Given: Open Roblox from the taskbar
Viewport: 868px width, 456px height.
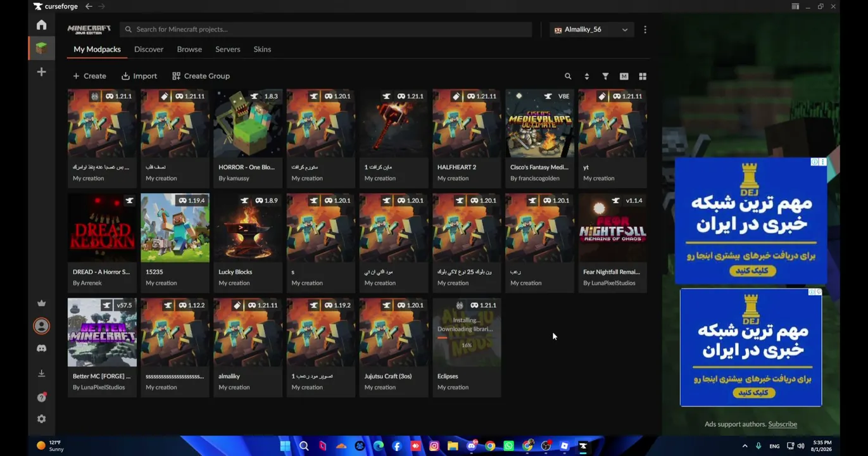Looking at the screenshot, I should point(565,446).
